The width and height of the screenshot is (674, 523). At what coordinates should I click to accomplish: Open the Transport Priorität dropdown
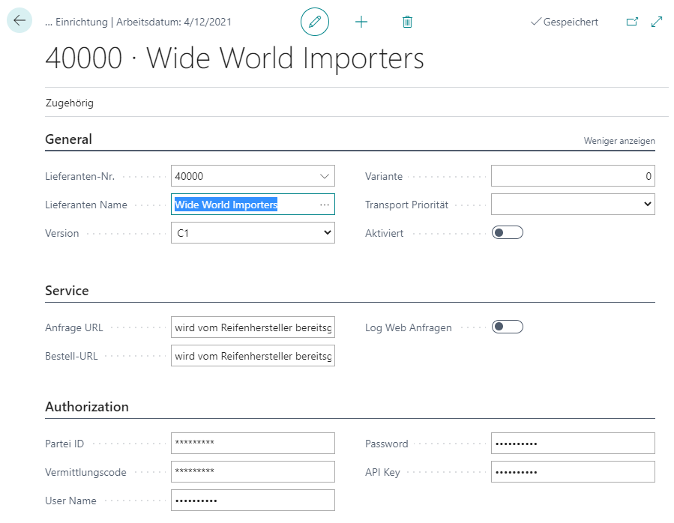tap(573, 204)
